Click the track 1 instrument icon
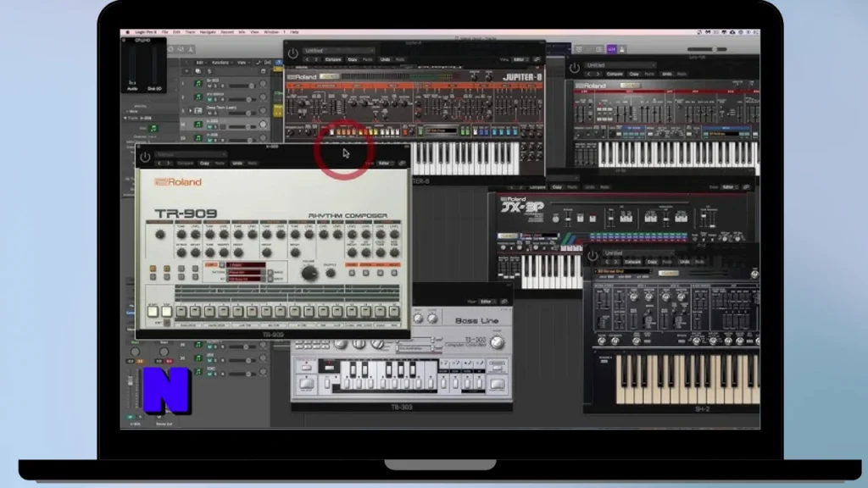Image resolution: width=868 pixels, height=488 pixels. pyautogui.click(x=198, y=84)
